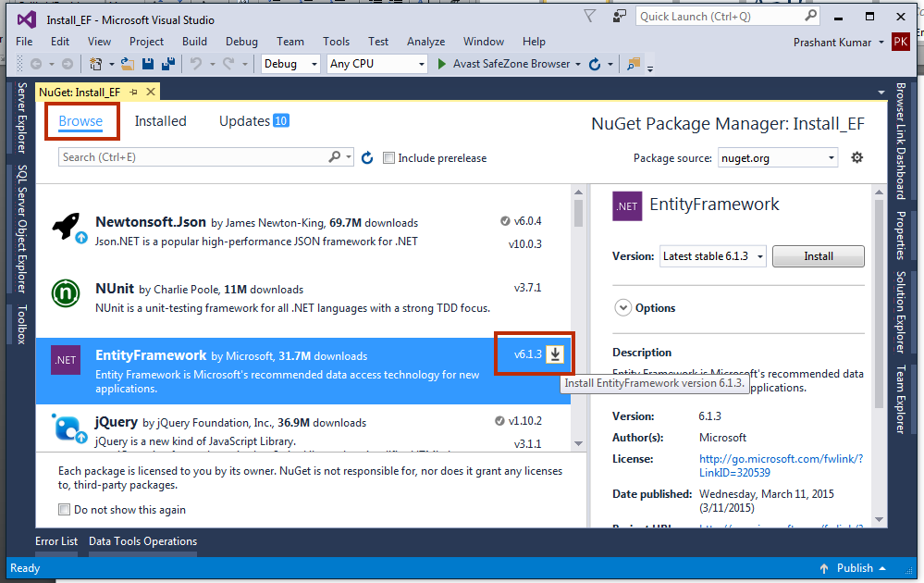The width and height of the screenshot is (924, 583).
Task: Open the Tools menu
Action: click(336, 42)
